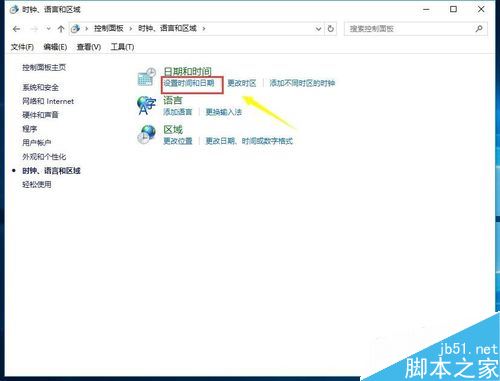Maximize the Control Panel window

tap(453, 9)
